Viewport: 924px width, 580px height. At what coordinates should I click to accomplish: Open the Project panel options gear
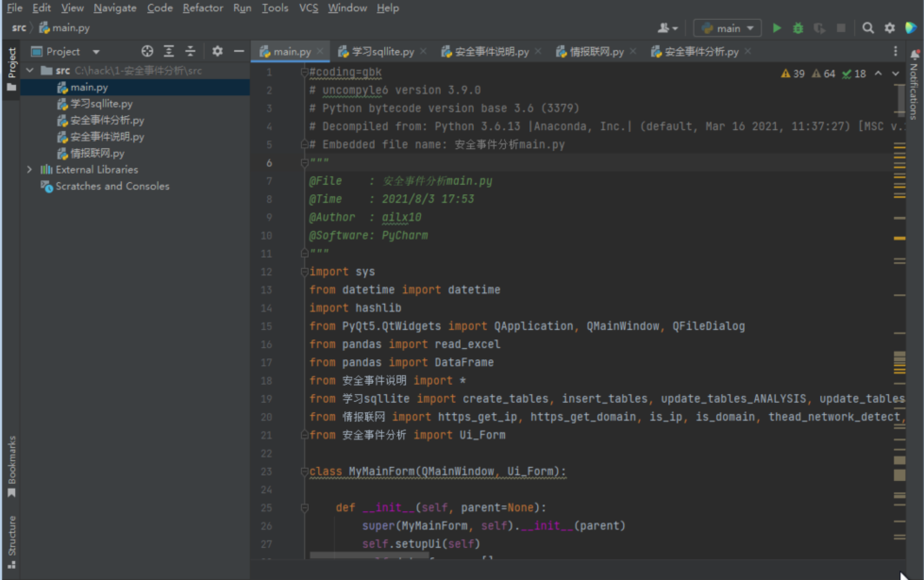[218, 51]
